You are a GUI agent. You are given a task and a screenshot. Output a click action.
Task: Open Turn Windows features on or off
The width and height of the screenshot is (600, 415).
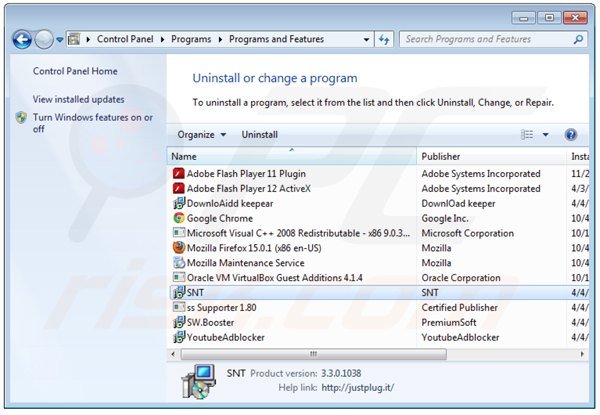(x=93, y=123)
